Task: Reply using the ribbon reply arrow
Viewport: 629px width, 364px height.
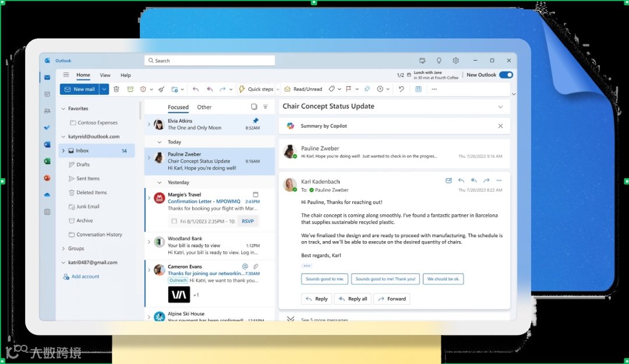Action: (x=196, y=89)
